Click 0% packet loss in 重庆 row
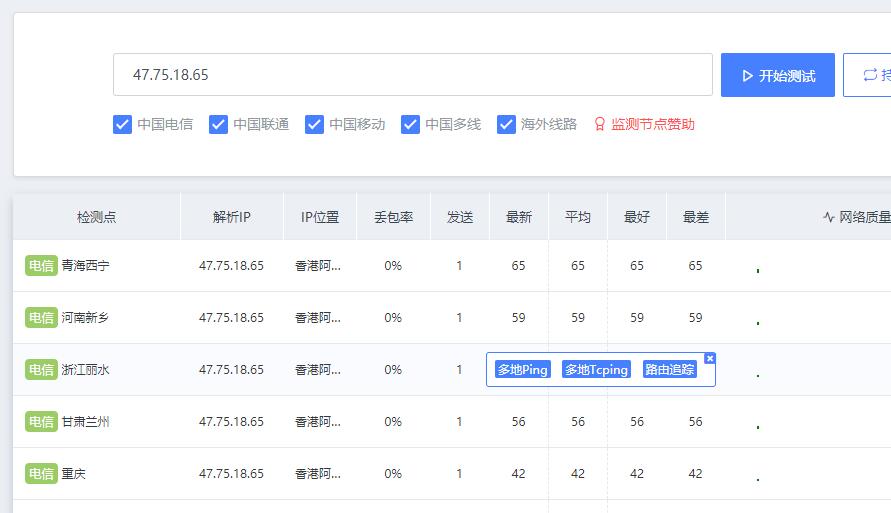Image resolution: width=891 pixels, height=513 pixels. tap(393, 474)
